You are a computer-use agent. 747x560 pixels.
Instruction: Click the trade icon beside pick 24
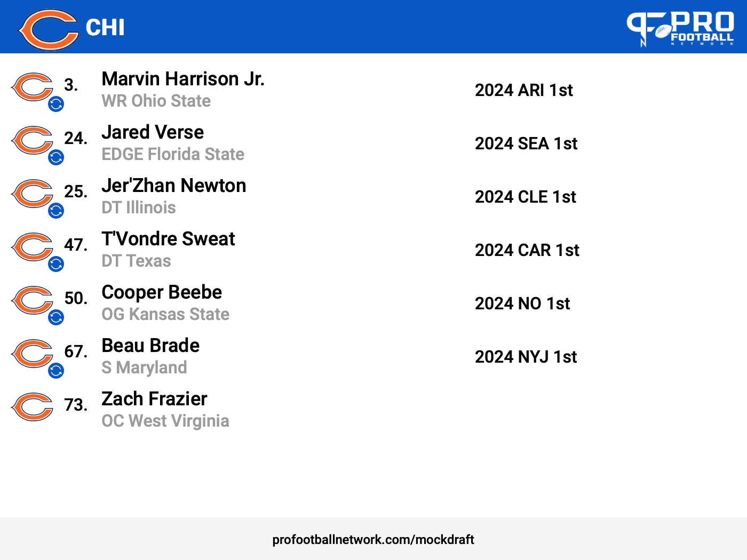(x=56, y=157)
